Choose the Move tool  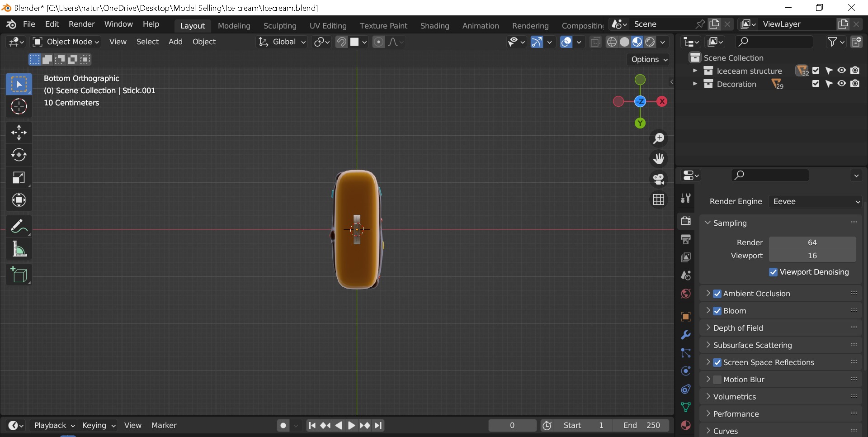coord(19,133)
